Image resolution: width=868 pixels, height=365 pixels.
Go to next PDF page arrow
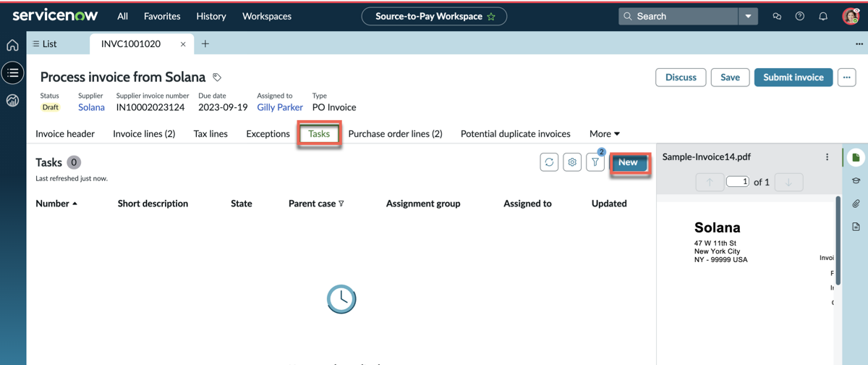click(x=788, y=182)
